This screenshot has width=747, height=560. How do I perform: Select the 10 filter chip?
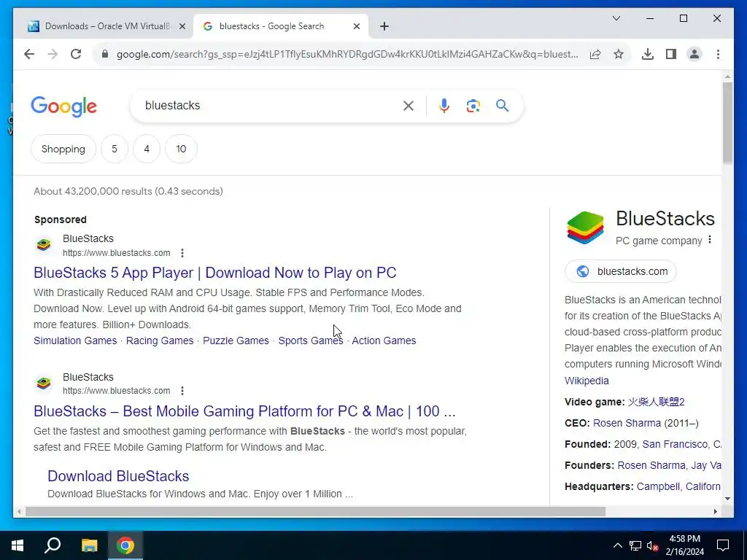[181, 149]
